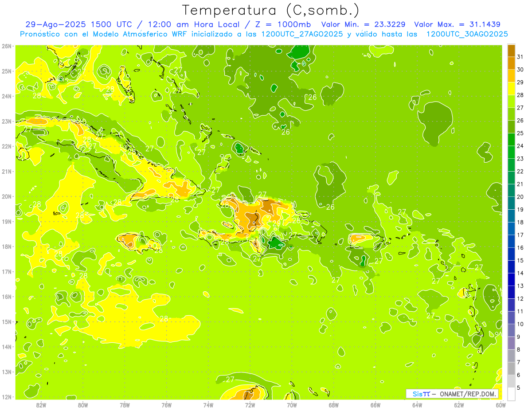Click the colorbar label "13"
The width and height of the screenshot is (532, 411).
[x=520, y=286]
